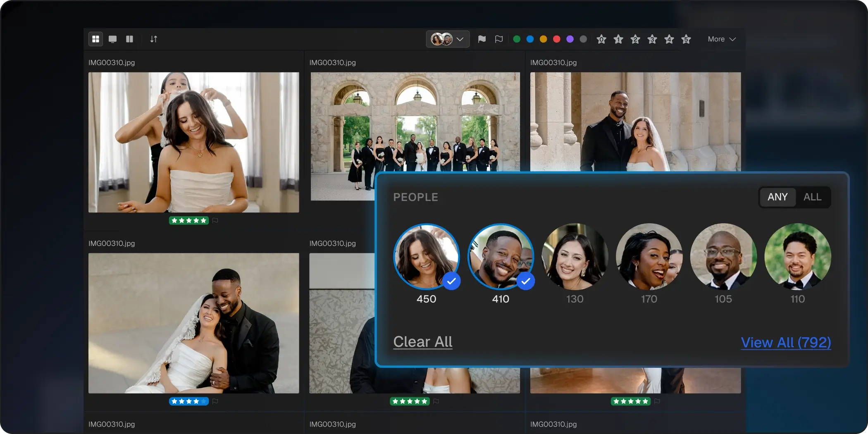Filter by 2-star rating
The height and width of the screenshot is (434, 868).
tap(635, 39)
